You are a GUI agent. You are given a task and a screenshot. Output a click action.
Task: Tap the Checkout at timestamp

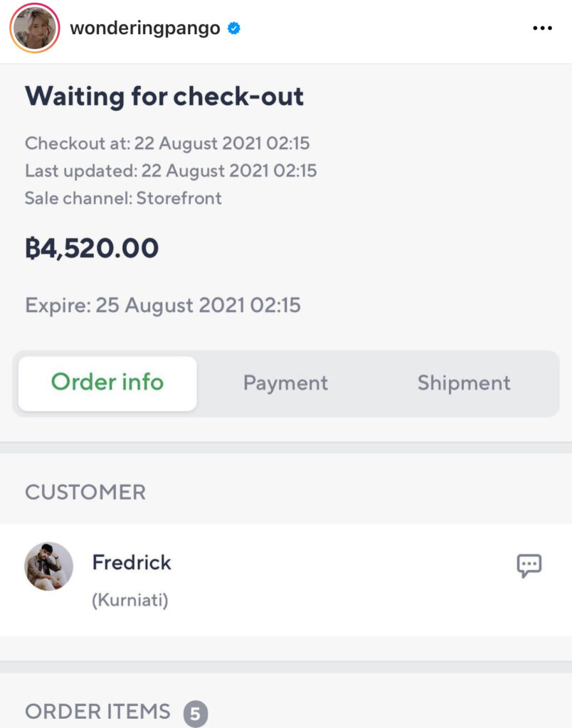click(167, 143)
